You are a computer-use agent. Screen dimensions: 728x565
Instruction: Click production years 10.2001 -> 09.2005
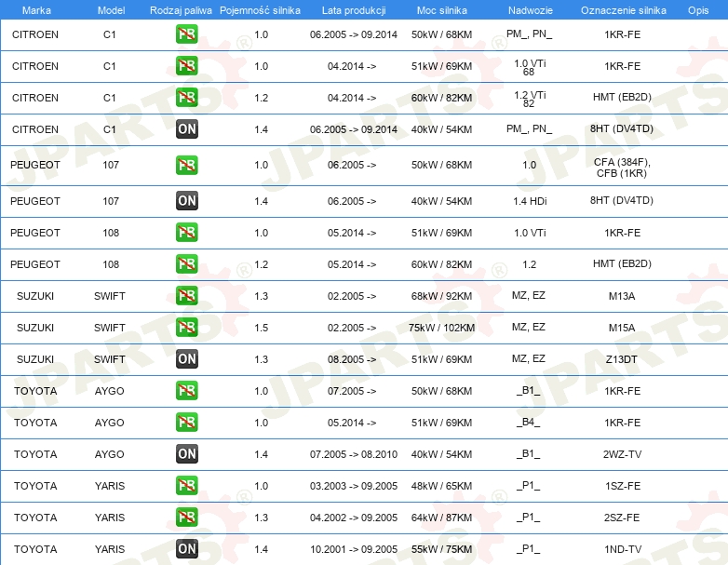354,549
